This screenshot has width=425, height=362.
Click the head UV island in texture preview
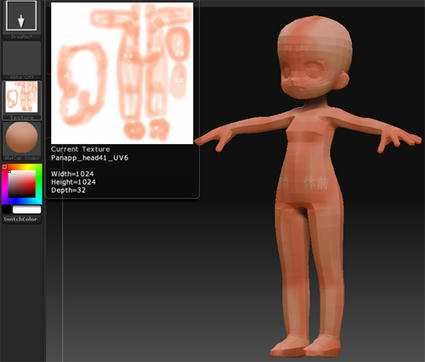click(x=82, y=83)
